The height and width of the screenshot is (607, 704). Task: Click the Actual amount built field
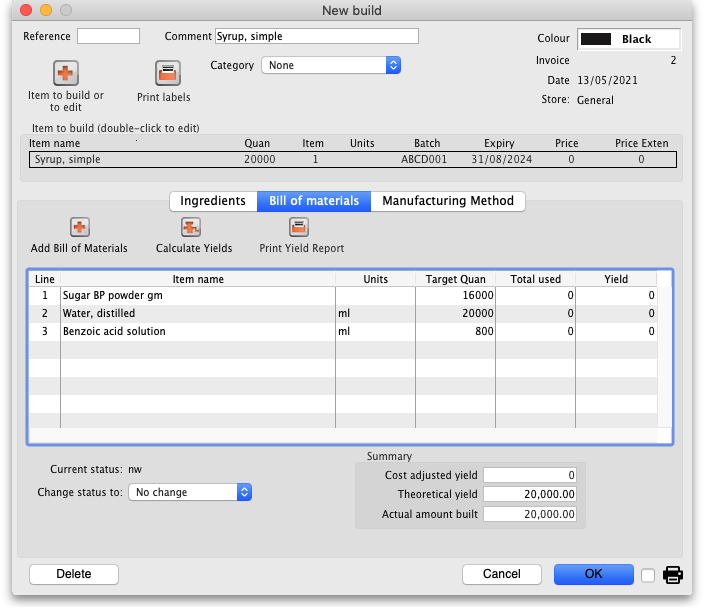[x=530, y=514]
